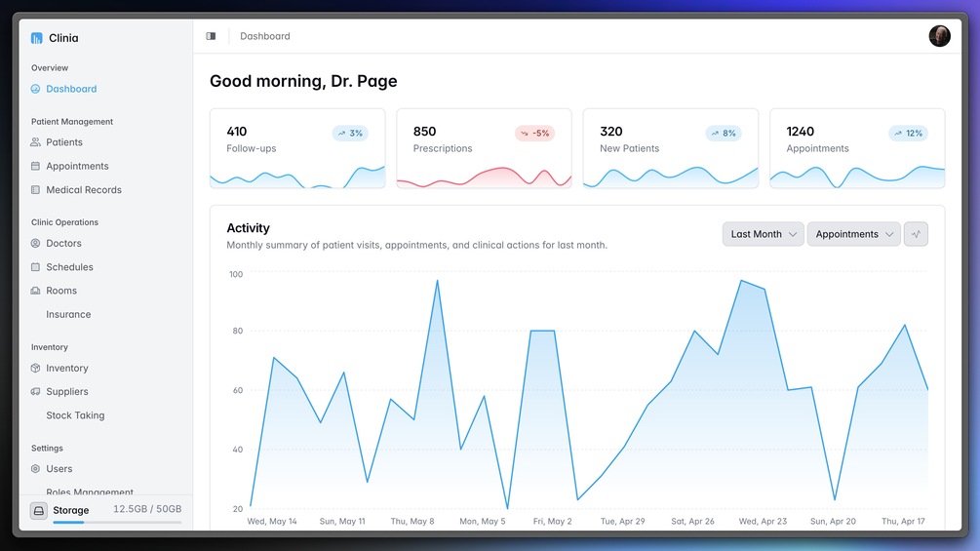Click the Suppliers truck icon
The width and height of the screenshot is (980, 551).
click(36, 392)
